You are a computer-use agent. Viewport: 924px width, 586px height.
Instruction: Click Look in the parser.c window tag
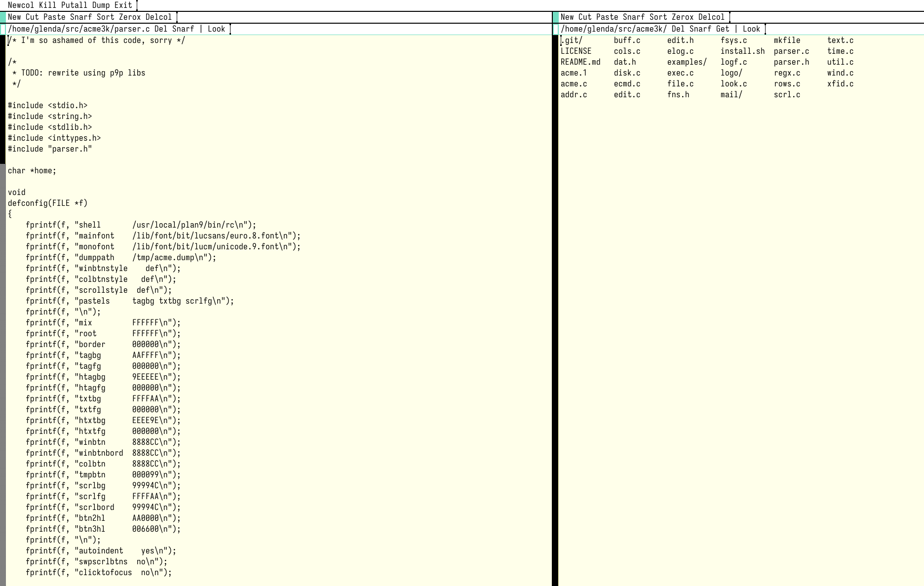(216, 29)
